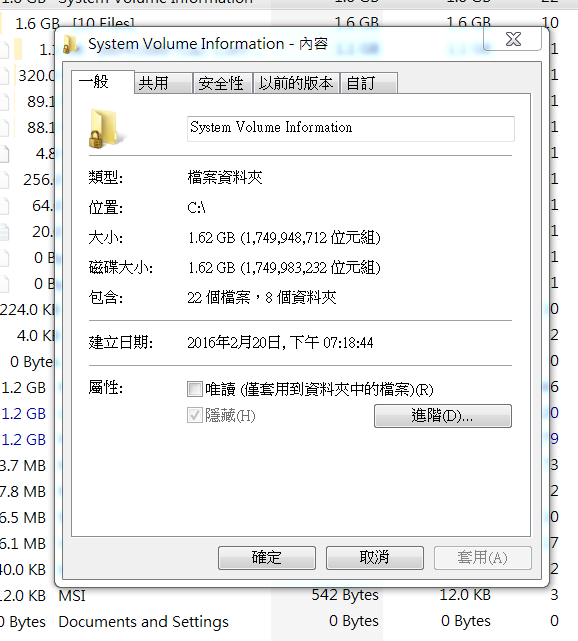Screen dimensions: 578x641
Task: Click the 取消 cancel button
Action: click(375, 558)
